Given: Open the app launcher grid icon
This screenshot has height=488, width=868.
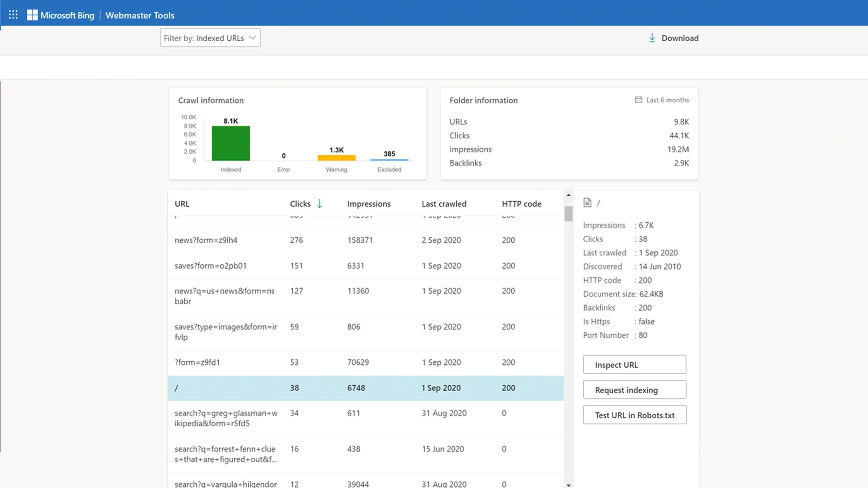Looking at the screenshot, I should click(x=13, y=15).
